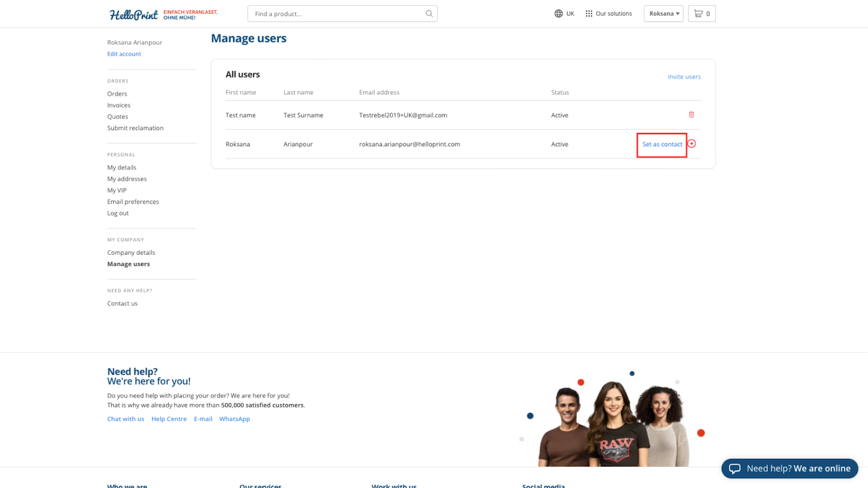Screen dimensions: 868x488
Task: Delete the Test name user with the trash icon
Action: (x=691, y=114)
